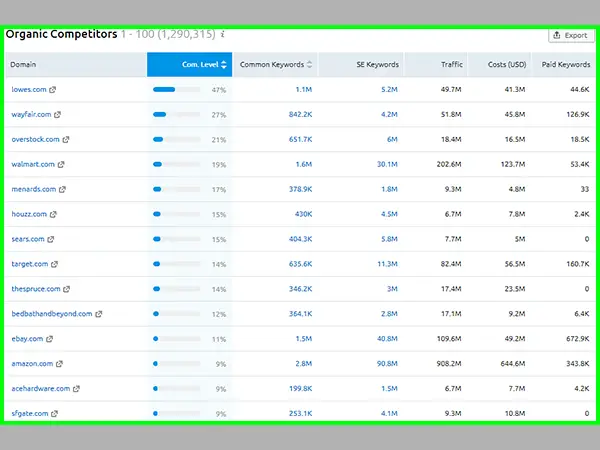Open target.com external link icon
The width and height of the screenshot is (600, 450).
pos(54,264)
